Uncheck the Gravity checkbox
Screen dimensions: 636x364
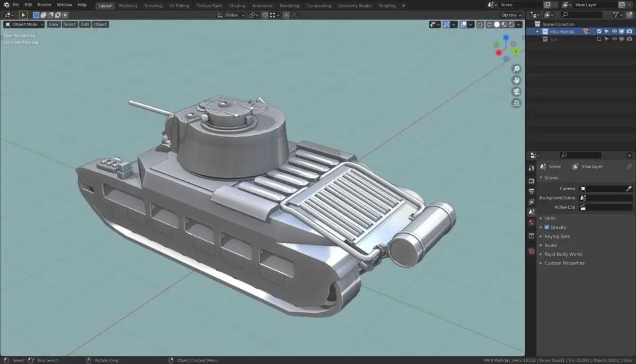coord(546,227)
